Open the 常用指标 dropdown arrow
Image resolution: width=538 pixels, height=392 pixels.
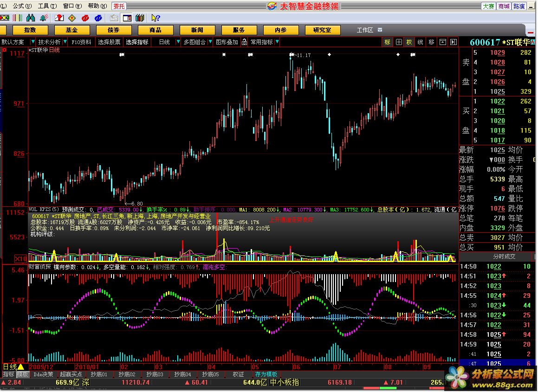277,42
